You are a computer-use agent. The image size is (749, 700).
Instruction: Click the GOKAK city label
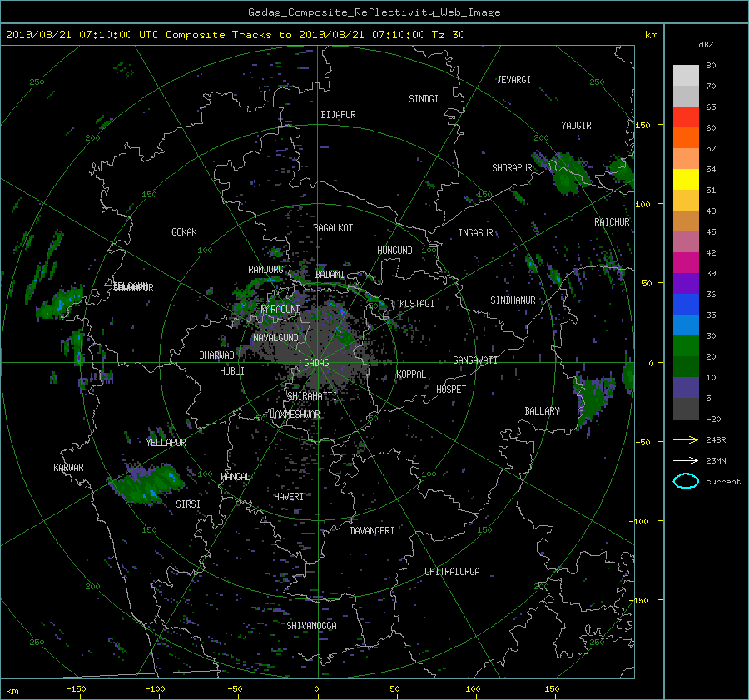[184, 232]
